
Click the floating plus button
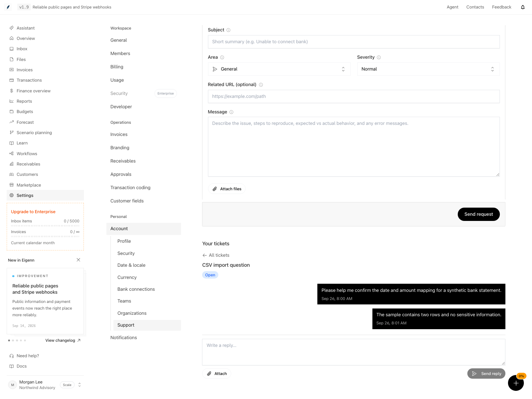coord(516,383)
